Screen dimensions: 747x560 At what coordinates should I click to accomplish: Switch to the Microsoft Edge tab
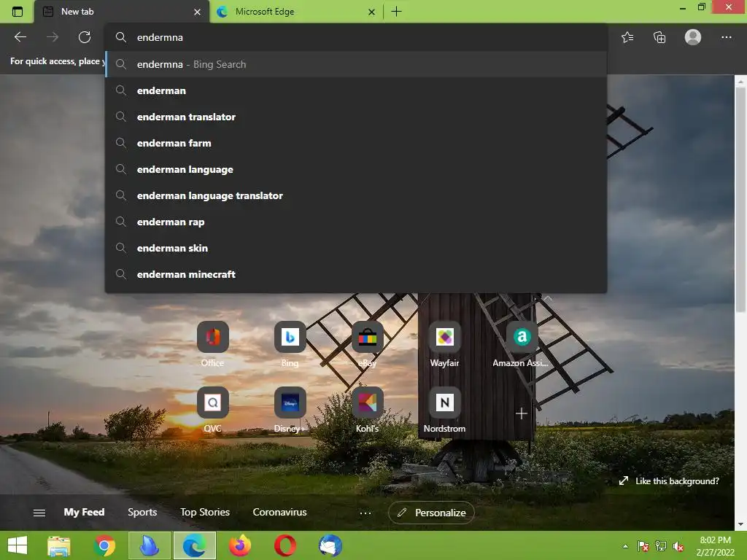pos(295,12)
